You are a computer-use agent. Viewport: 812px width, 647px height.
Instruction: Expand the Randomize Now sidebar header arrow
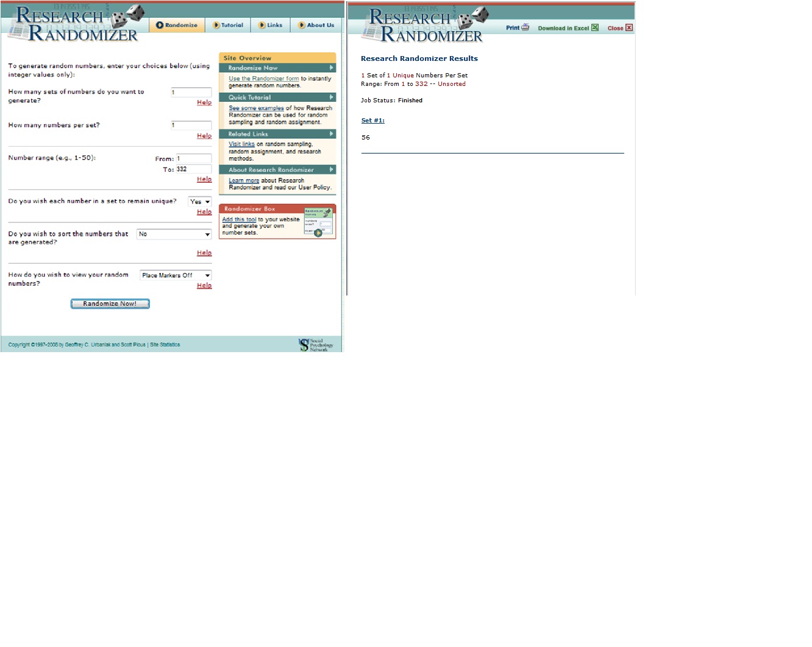tap(332, 68)
